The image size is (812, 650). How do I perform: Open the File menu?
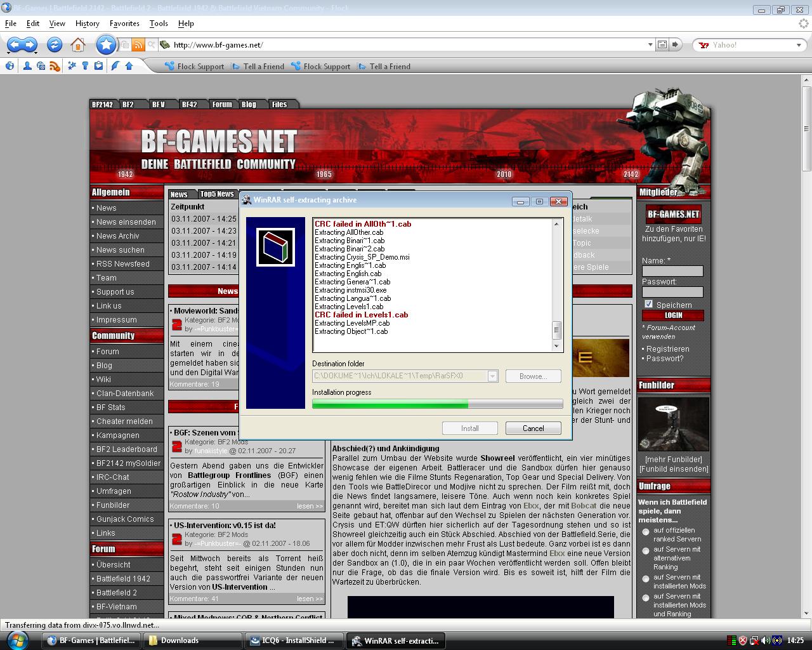click(11, 23)
